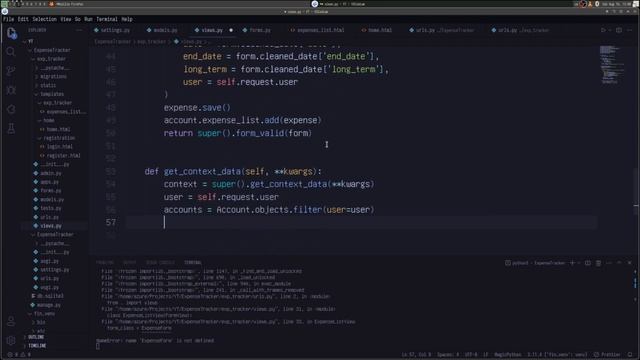Expand the OUTLINE section

pyautogui.click(x=36, y=337)
